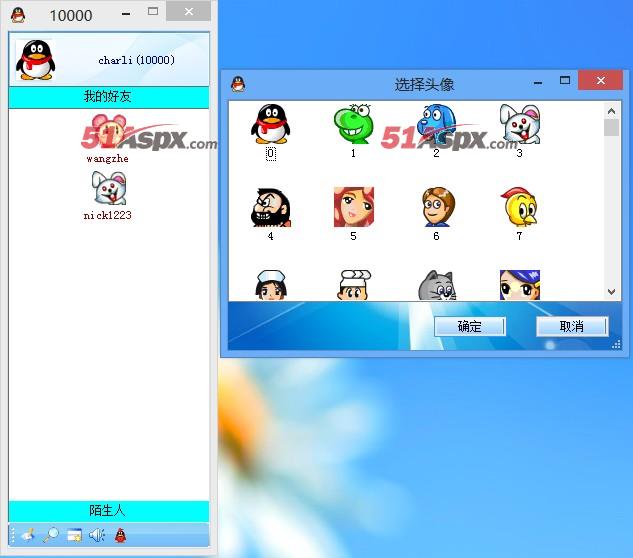Click the red penguin toolbar icon
633x558 pixels.
(x=120, y=535)
